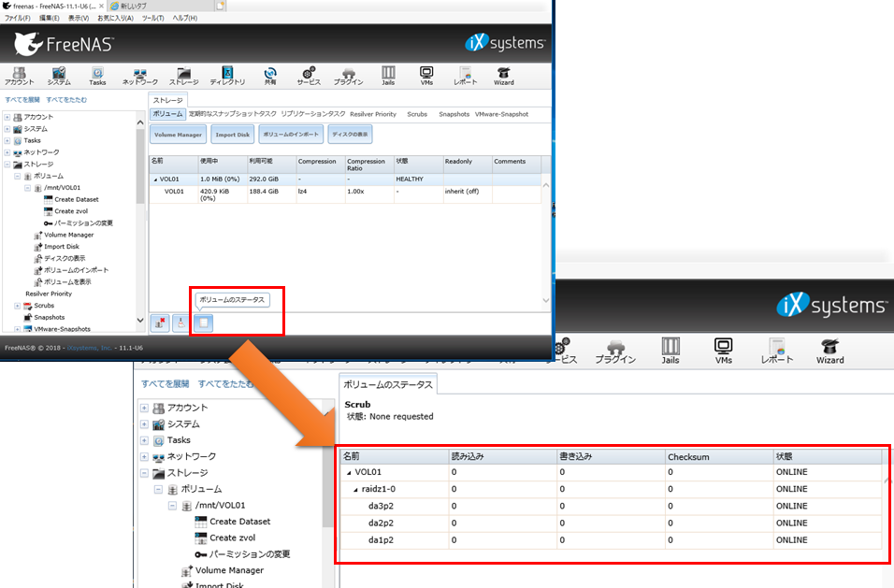Open レポート in upper screenshot's top toolbar
Viewport: 894px width, 588px height.
click(466, 76)
